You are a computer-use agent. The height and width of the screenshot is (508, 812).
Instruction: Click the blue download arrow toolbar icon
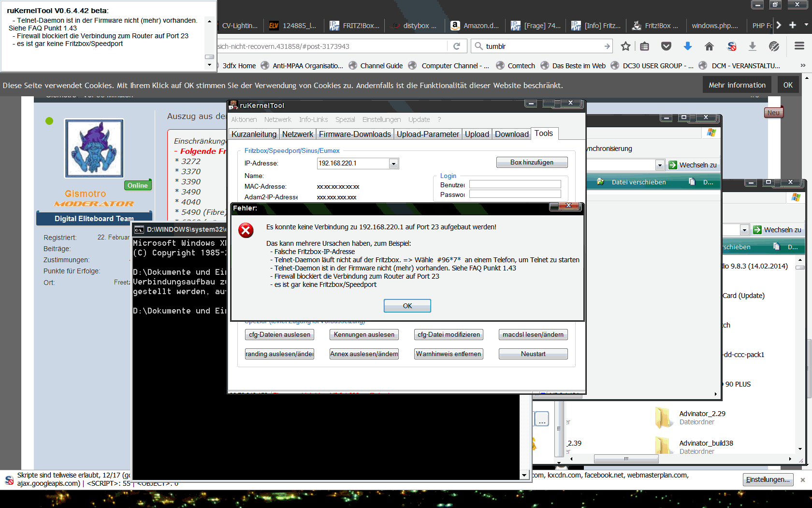click(687, 46)
